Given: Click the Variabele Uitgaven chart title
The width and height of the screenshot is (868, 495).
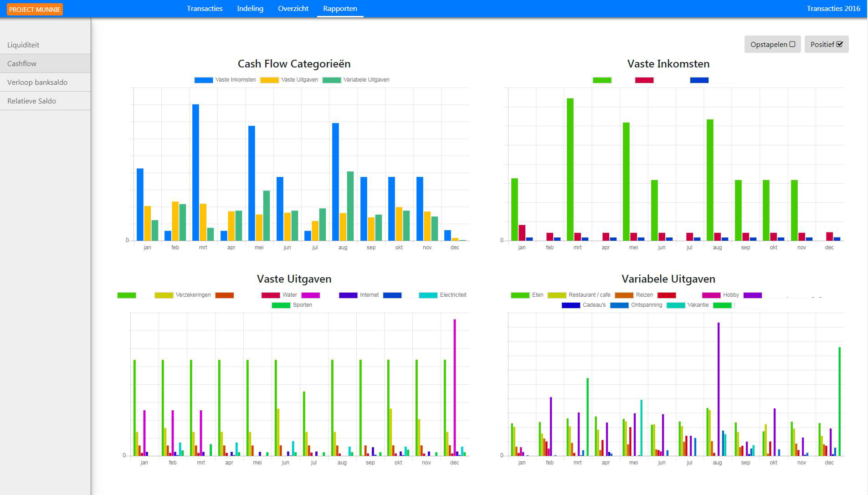Looking at the screenshot, I should (x=668, y=279).
